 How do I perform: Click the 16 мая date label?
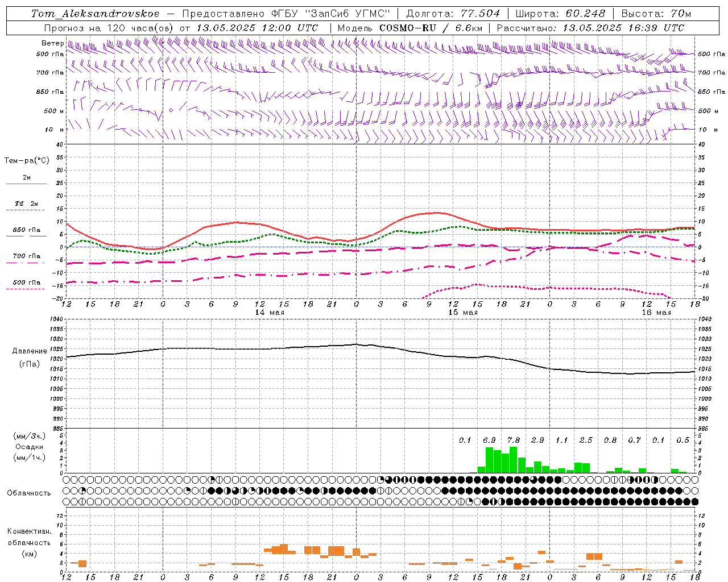point(656,313)
